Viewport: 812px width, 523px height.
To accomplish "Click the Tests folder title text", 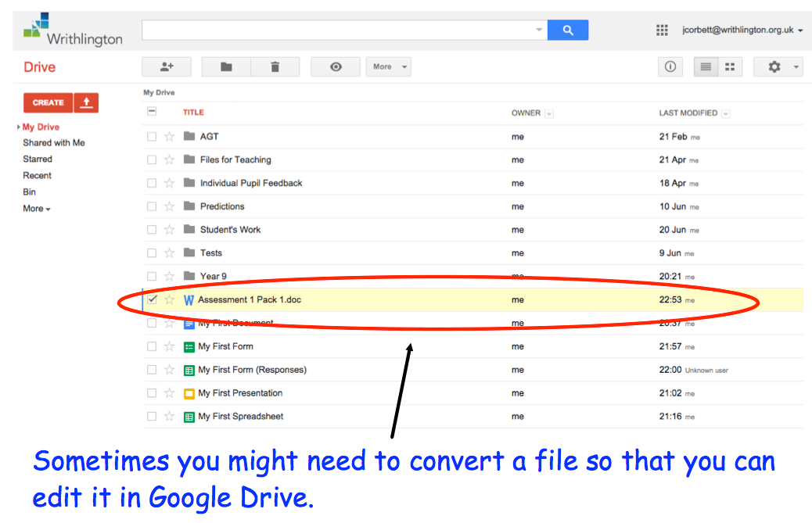I will pos(210,253).
